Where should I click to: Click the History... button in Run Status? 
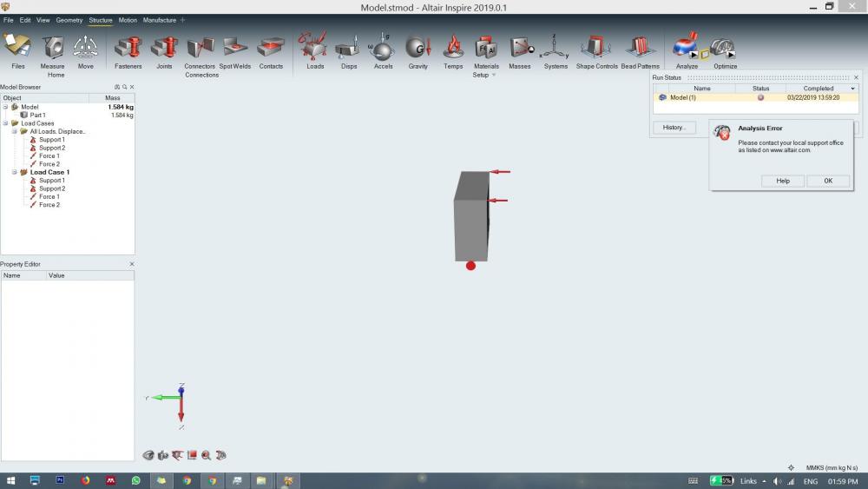(674, 128)
